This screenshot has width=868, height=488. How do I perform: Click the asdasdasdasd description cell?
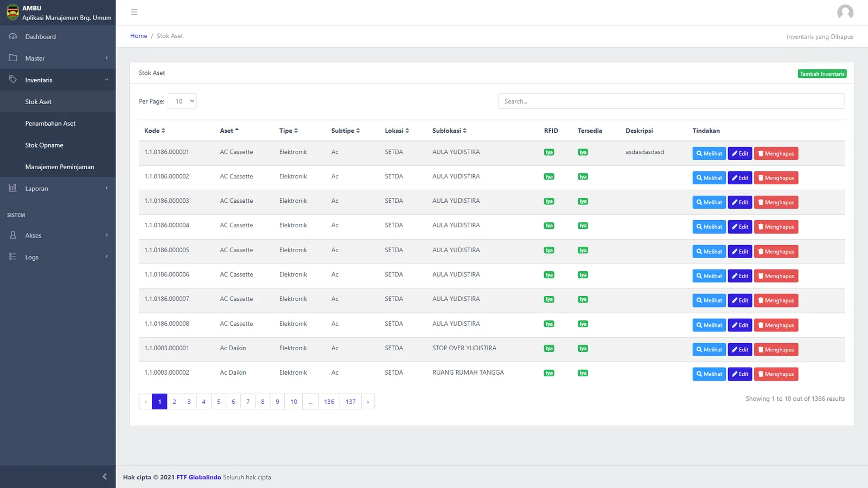[x=644, y=152]
